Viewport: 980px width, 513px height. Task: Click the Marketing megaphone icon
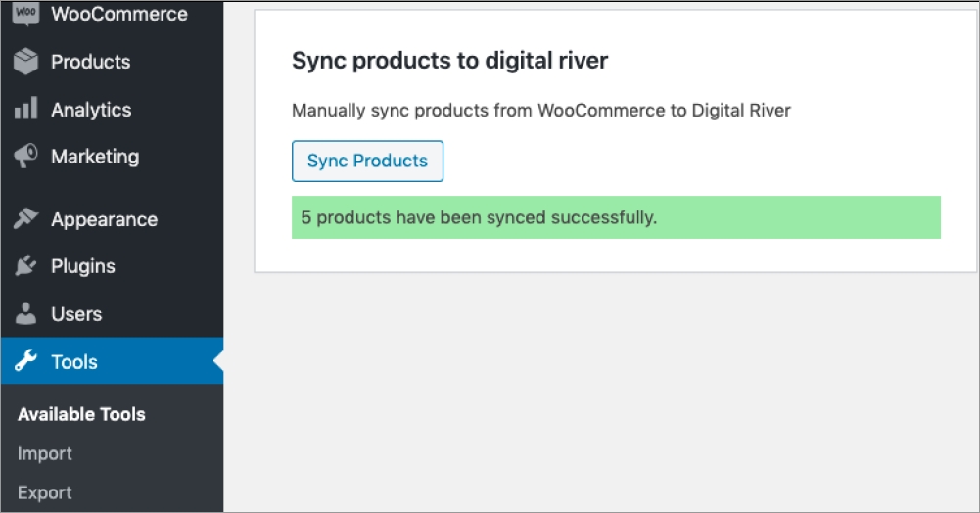[x=25, y=156]
